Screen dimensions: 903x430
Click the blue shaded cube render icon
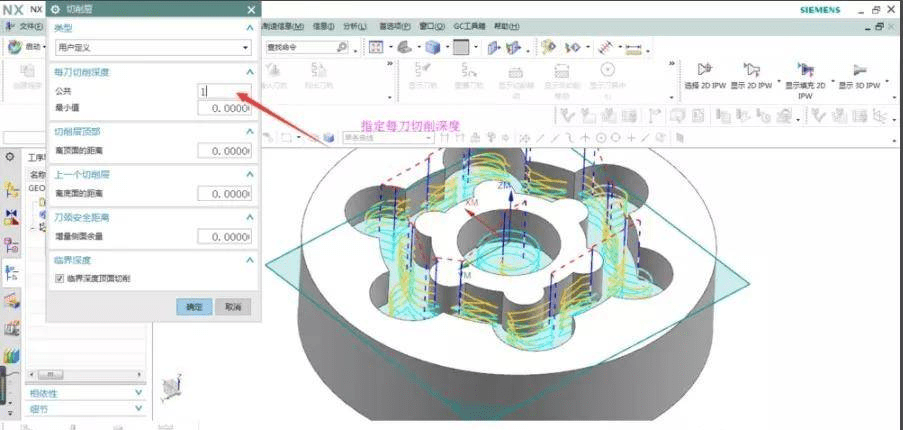point(432,48)
